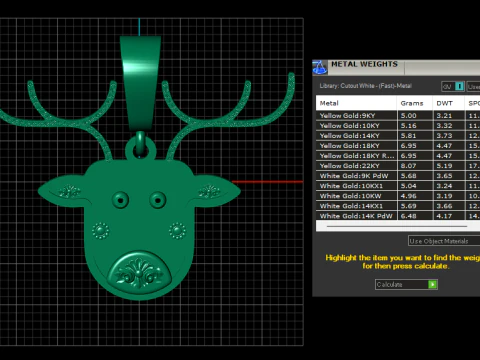Select the pendant bail in the viewport
Viewport: 480px width, 360px height.
point(140,83)
